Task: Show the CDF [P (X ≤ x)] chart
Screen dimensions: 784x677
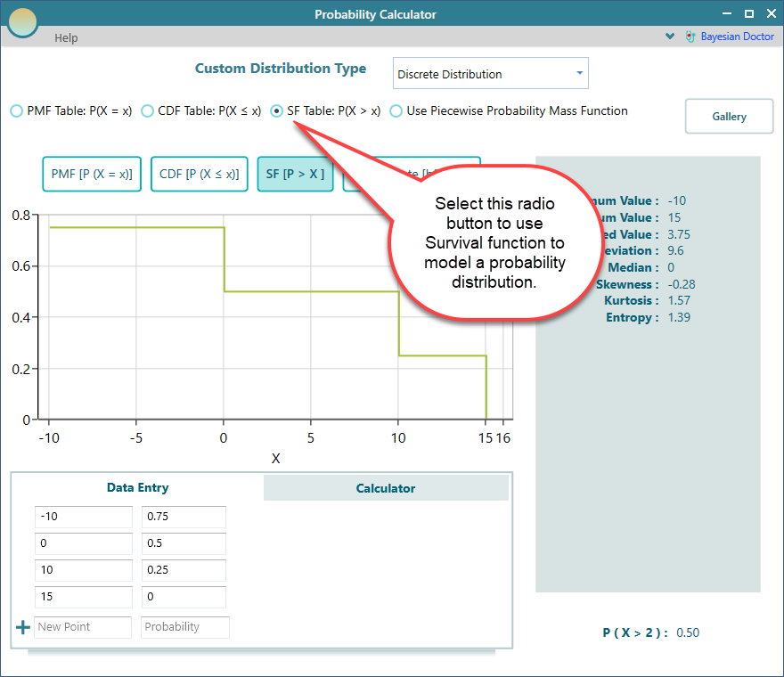Action: point(199,175)
